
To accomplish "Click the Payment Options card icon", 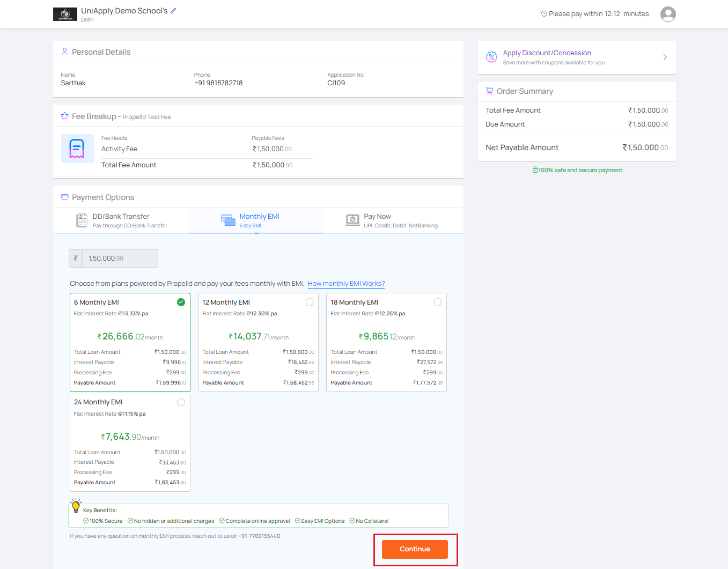I will click(64, 197).
